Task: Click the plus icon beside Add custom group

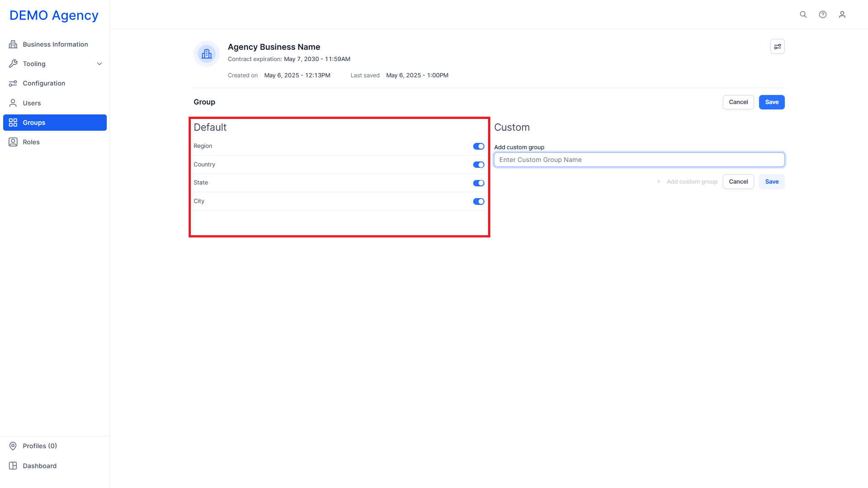Action: (659, 182)
